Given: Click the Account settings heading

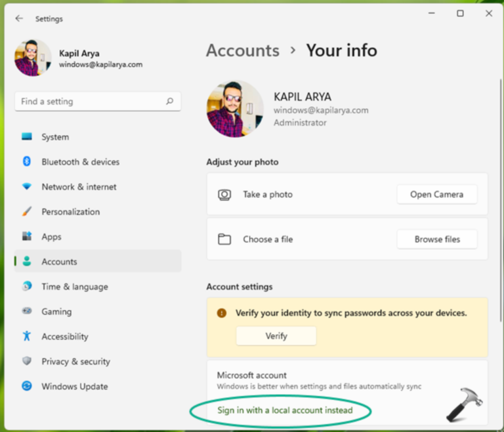Looking at the screenshot, I should 240,286.
